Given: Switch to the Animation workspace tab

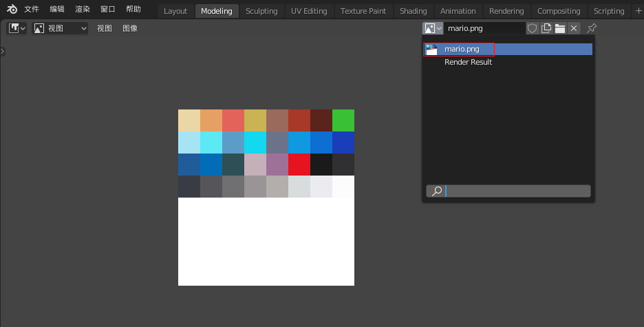Looking at the screenshot, I should pyautogui.click(x=458, y=11).
